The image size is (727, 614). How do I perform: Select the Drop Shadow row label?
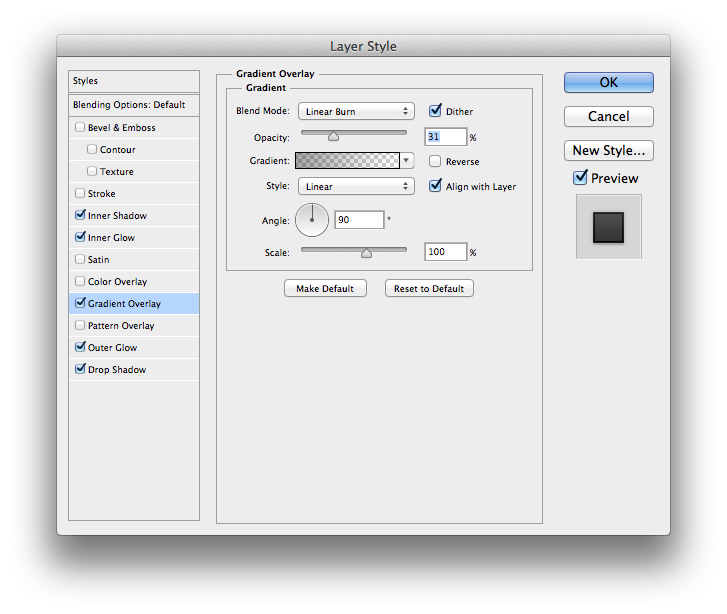(117, 370)
